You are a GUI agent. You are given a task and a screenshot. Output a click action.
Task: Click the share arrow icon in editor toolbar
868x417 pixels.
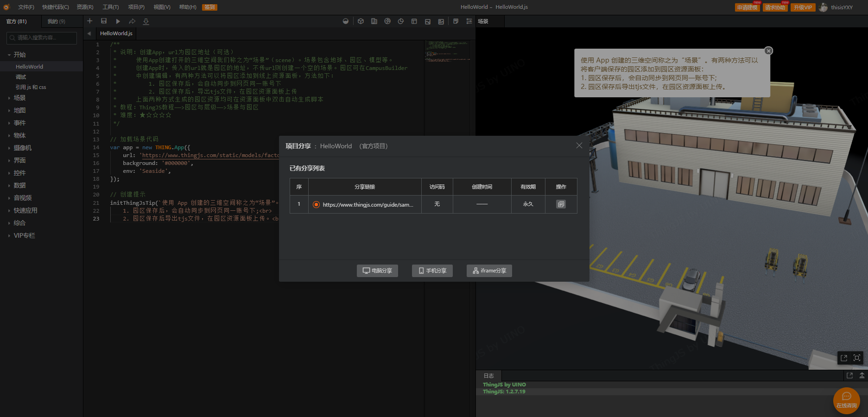pos(132,21)
